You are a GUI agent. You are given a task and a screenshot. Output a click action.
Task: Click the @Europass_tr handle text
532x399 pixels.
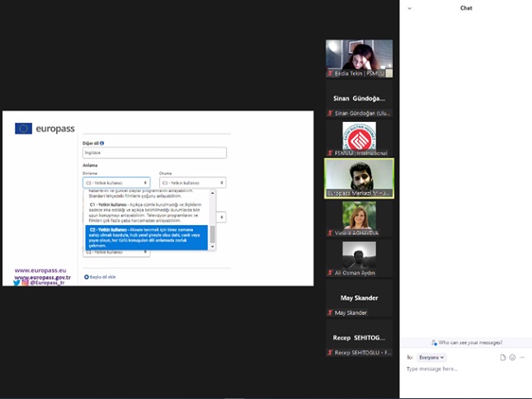[x=47, y=283]
